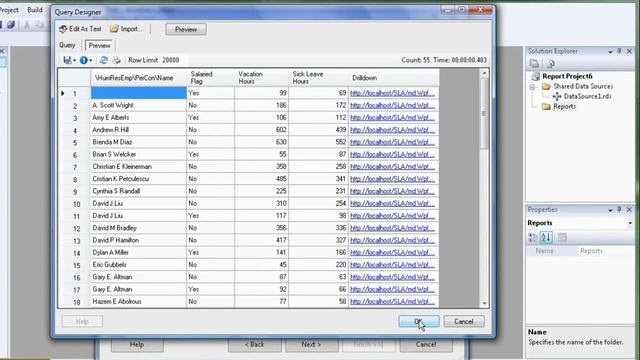Viewport: 640px width, 360px height.
Task: Click Cancel in the report wizard behind
Action: point(426,344)
